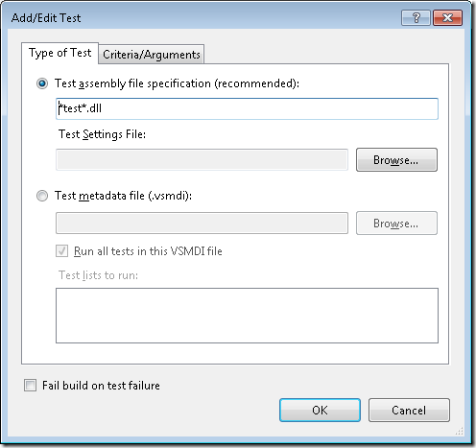476x448 pixels.
Task: Click the question mark help button
Action: [416, 17]
